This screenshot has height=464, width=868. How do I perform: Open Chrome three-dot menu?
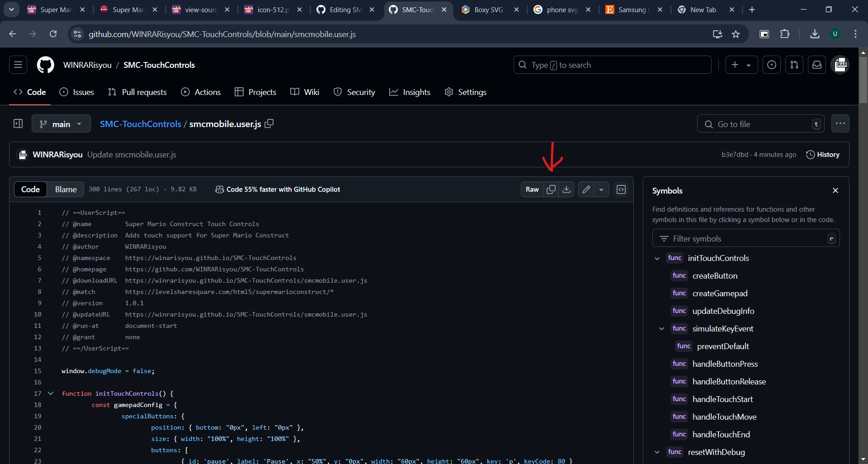coord(855,34)
